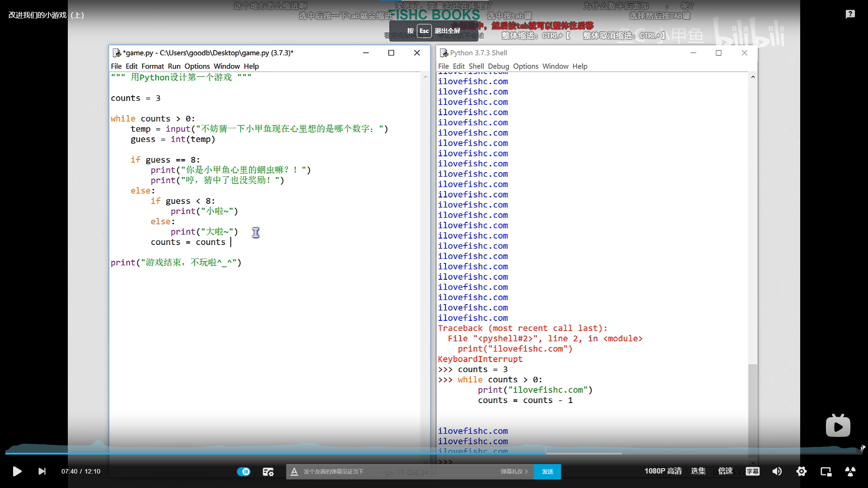Click the floating play TV icon
868x488 pixels.
click(x=838, y=426)
